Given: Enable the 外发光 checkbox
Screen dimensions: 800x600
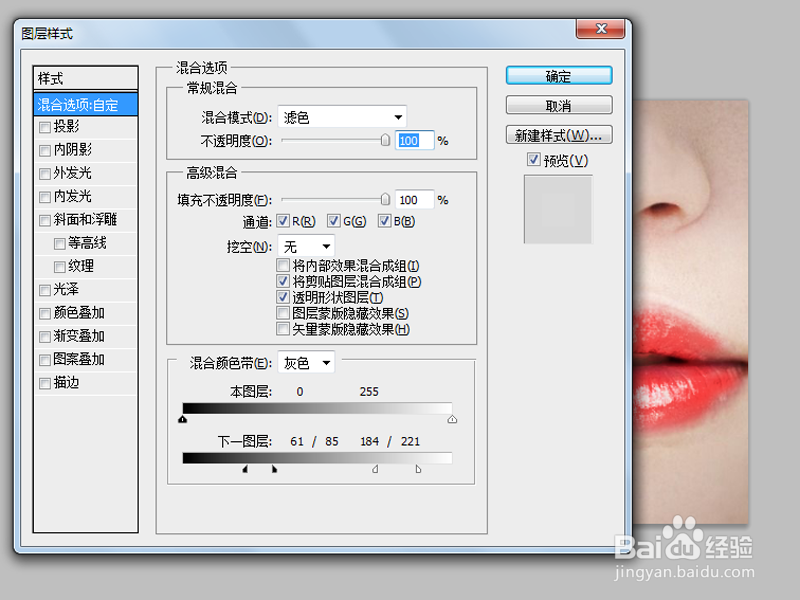Looking at the screenshot, I should 45,173.
